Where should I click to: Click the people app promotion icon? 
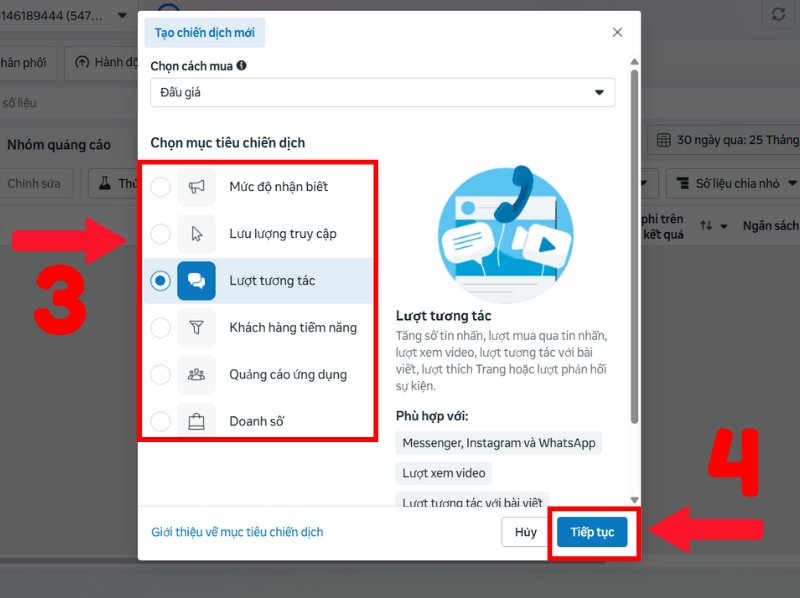point(196,375)
